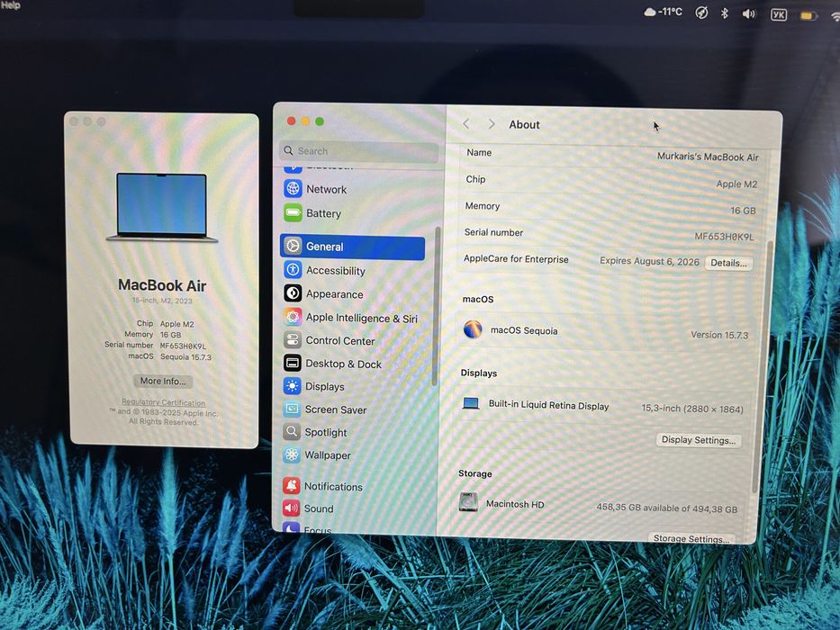Open Notifications bell icon in sidebar
The width and height of the screenshot is (840, 630).
pyautogui.click(x=291, y=485)
